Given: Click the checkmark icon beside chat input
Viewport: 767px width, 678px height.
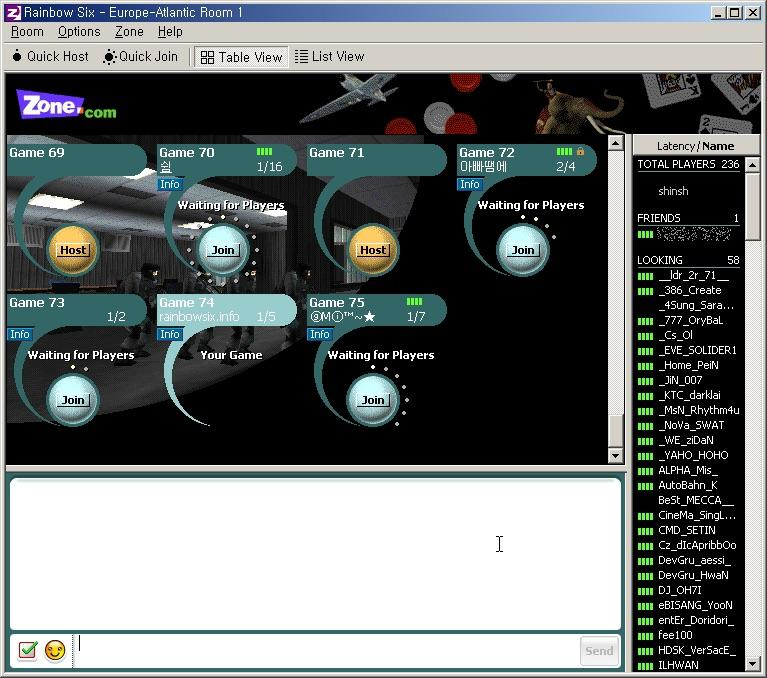Looking at the screenshot, I should coord(27,650).
